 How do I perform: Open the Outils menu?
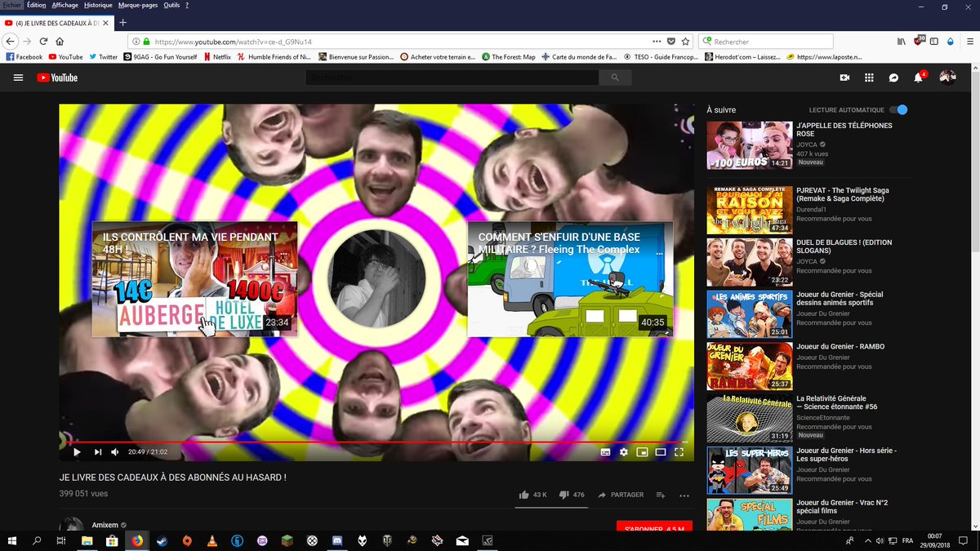171,5
